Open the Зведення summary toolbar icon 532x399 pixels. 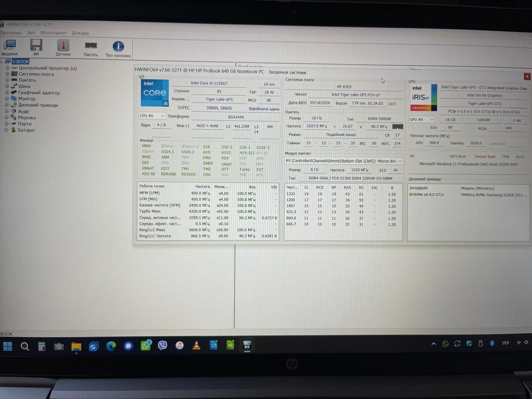pyautogui.click(x=9, y=47)
